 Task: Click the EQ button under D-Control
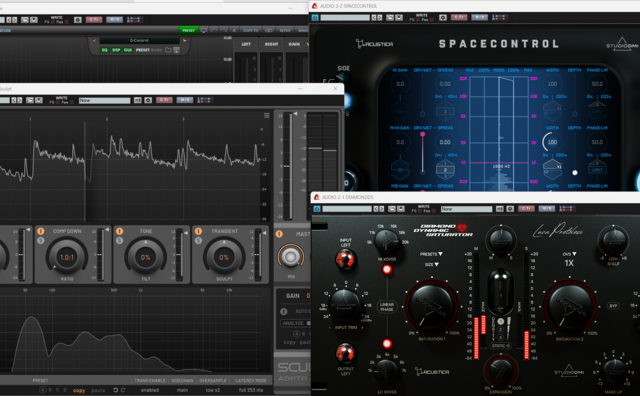(x=104, y=50)
